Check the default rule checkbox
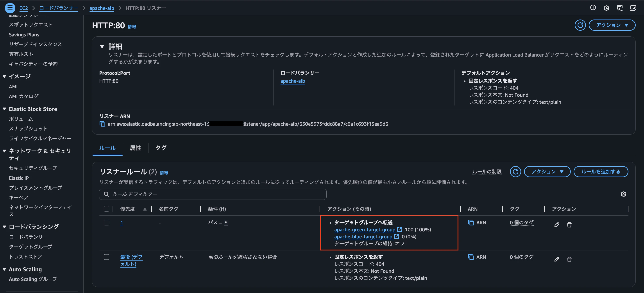This screenshot has height=293, width=644. click(107, 257)
